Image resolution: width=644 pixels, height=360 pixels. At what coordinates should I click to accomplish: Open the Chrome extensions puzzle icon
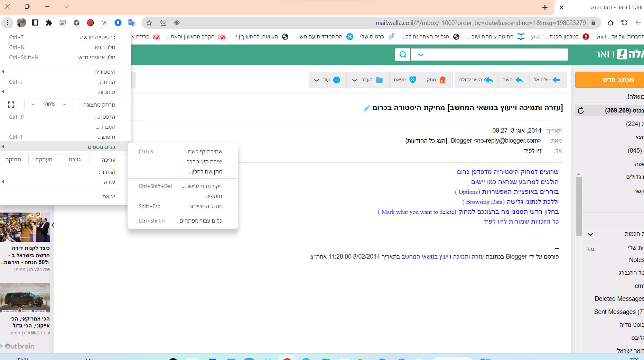tap(49, 23)
